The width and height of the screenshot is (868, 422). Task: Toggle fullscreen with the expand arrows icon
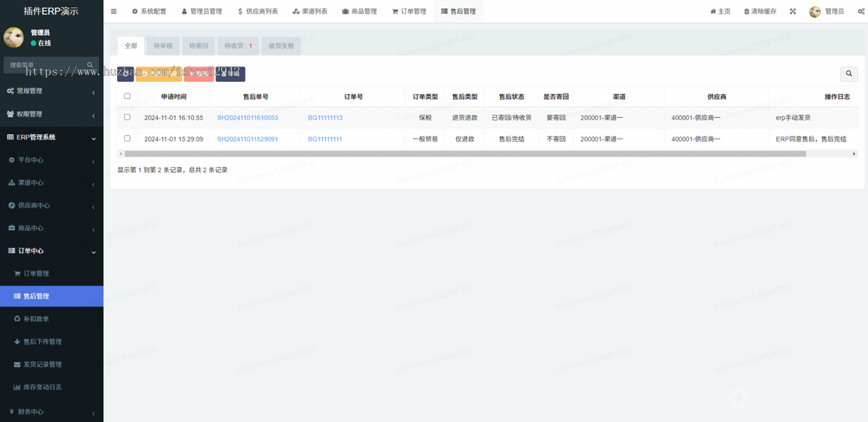[793, 12]
